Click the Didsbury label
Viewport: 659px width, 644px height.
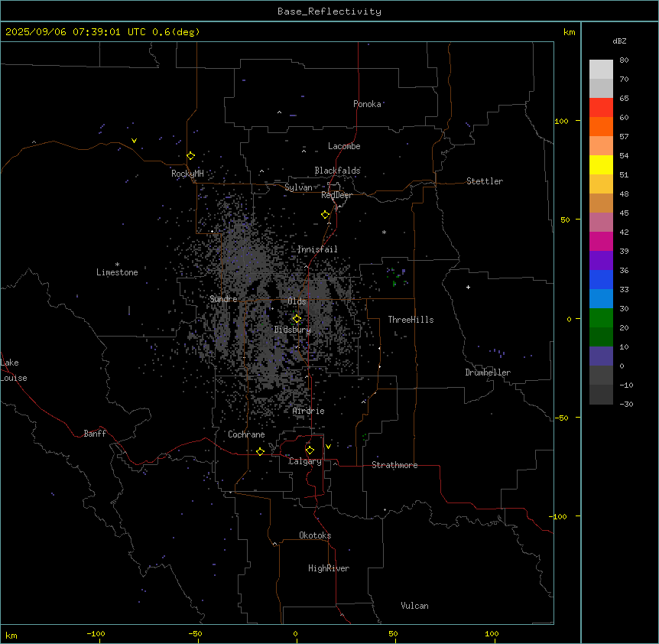click(x=293, y=330)
